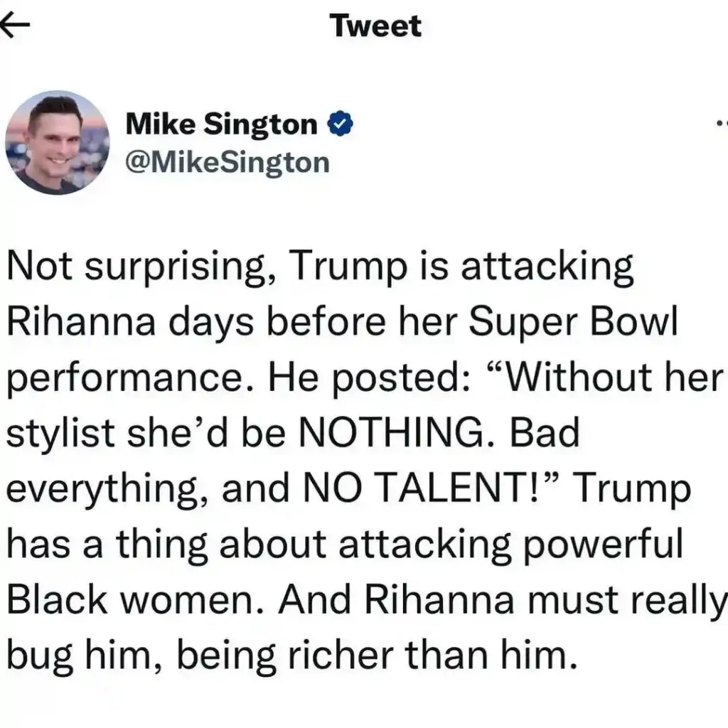Click the word 'stylist' in tweet
The image size is (728, 728).
60,432
